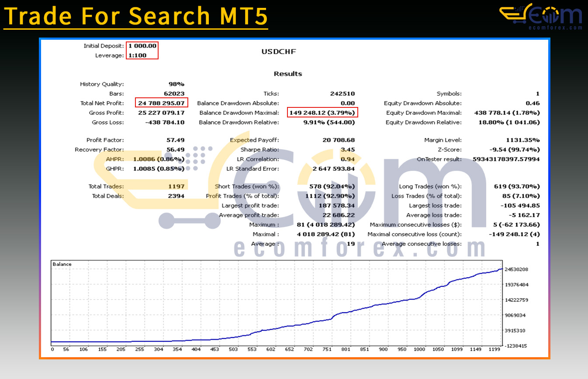The image size is (588, 379).
Task: Click the Gross Profit value 25 227 079.17
Action: click(x=161, y=113)
